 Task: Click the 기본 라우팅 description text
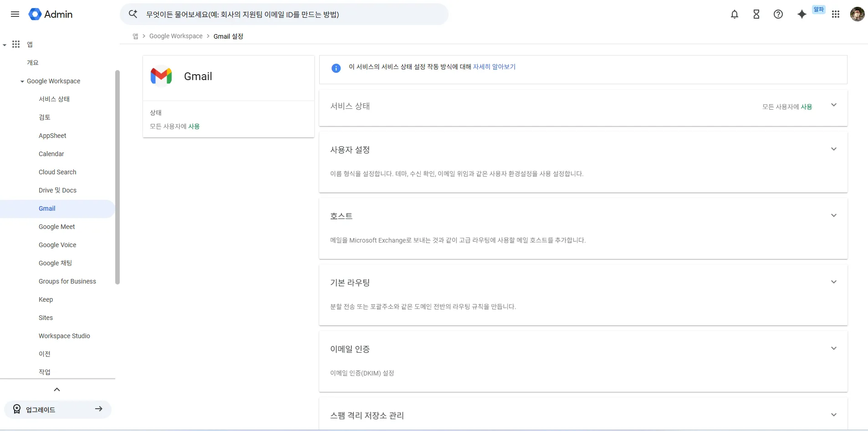tap(423, 307)
